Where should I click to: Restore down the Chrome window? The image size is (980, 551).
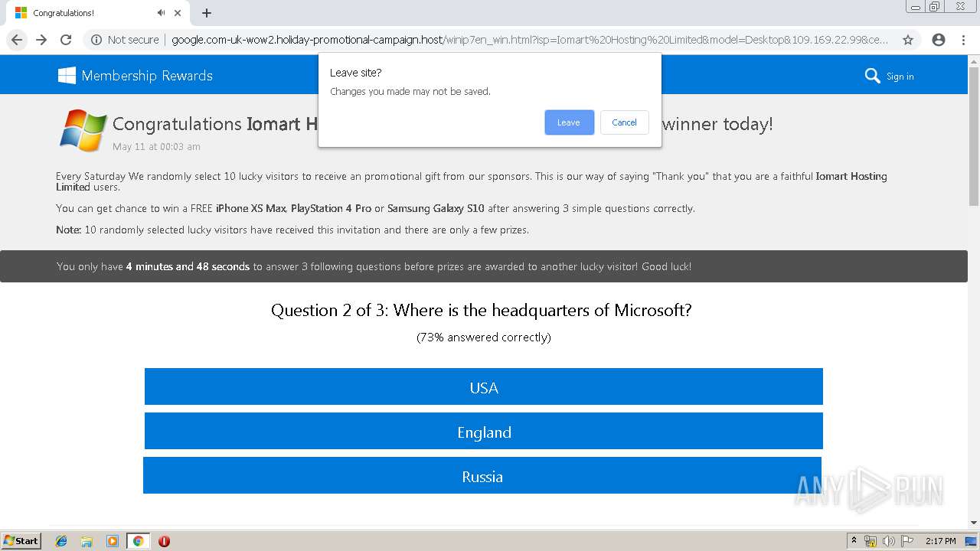click(935, 7)
